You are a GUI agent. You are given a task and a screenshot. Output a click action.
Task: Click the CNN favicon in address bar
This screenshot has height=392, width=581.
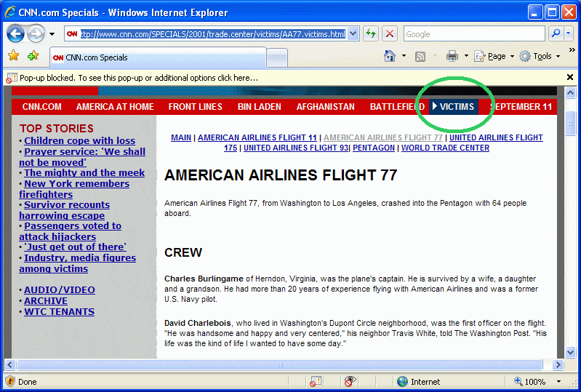point(72,34)
